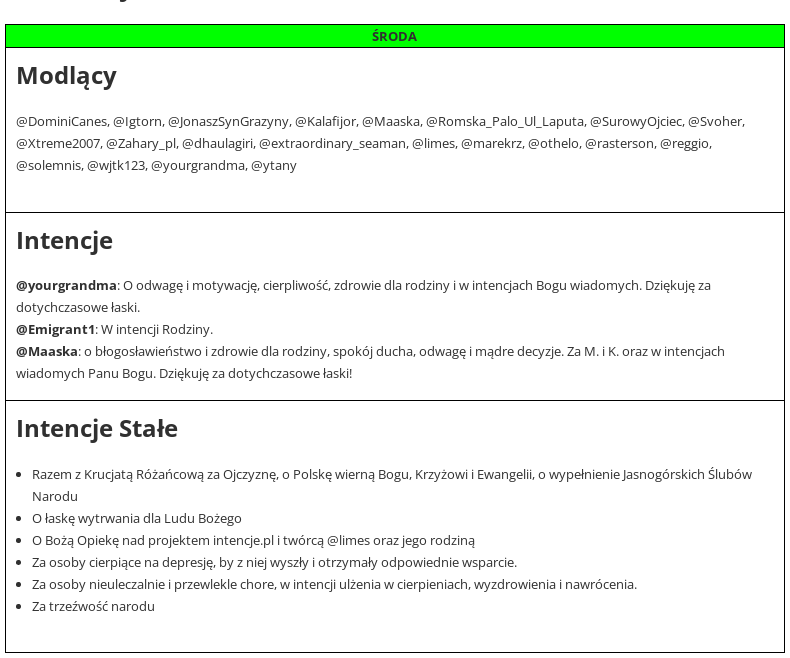
Task: Click the @rasterson mention
Action: pyautogui.click(x=619, y=143)
